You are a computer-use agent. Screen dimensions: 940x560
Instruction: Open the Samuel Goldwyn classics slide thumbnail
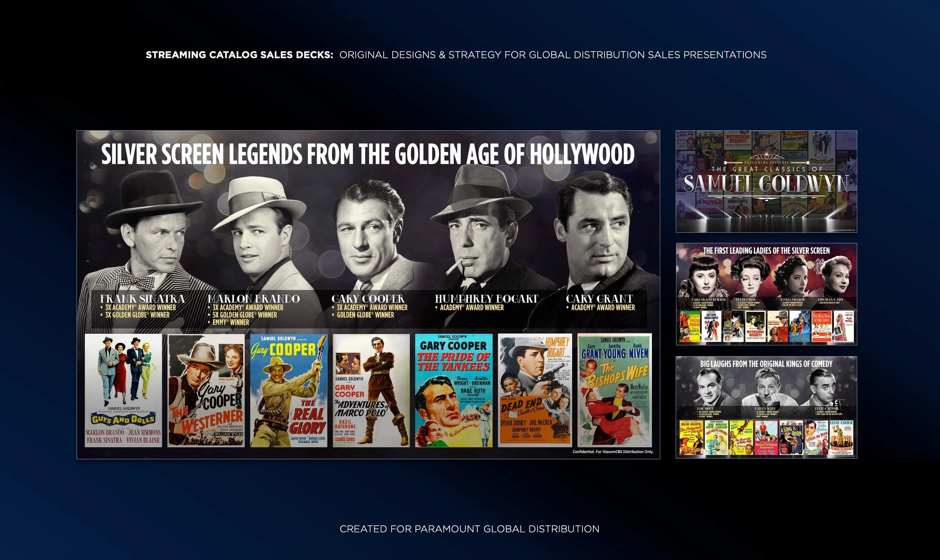point(766,181)
